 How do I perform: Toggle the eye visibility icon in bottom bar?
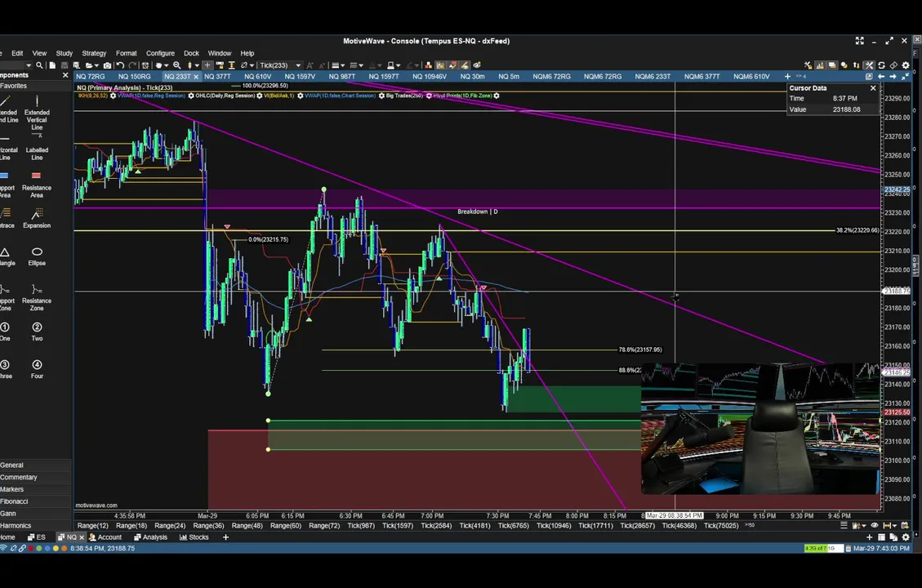[875, 526]
